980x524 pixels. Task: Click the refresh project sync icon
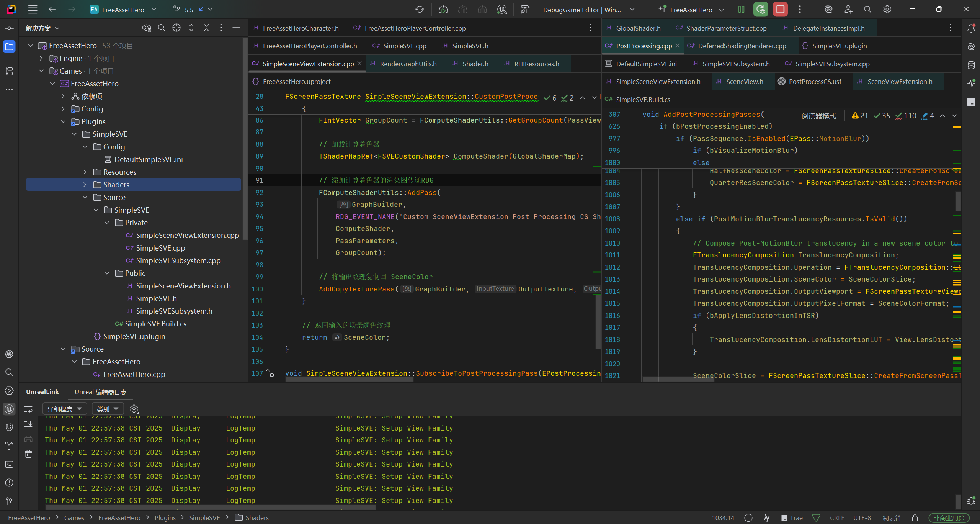pyautogui.click(x=420, y=10)
